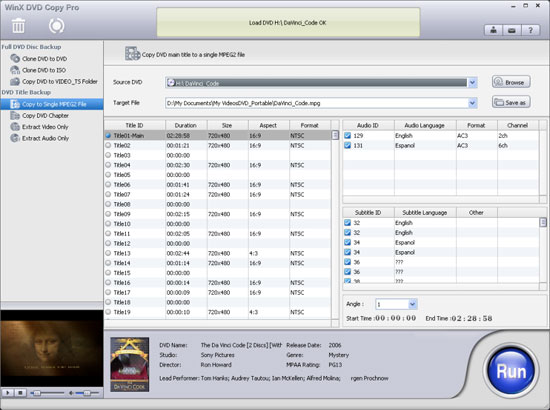Uncheck audio track 131 Espanol
This screenshot has height=410, width=550.
347,145
